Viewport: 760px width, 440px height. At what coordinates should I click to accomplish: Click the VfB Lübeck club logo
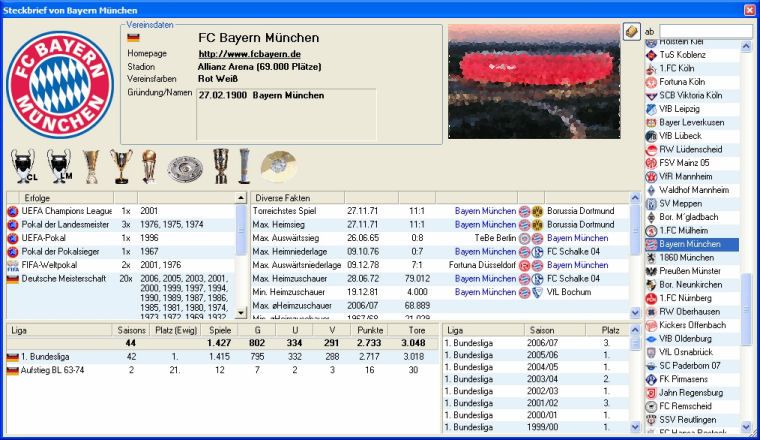[x=651, y=136]
